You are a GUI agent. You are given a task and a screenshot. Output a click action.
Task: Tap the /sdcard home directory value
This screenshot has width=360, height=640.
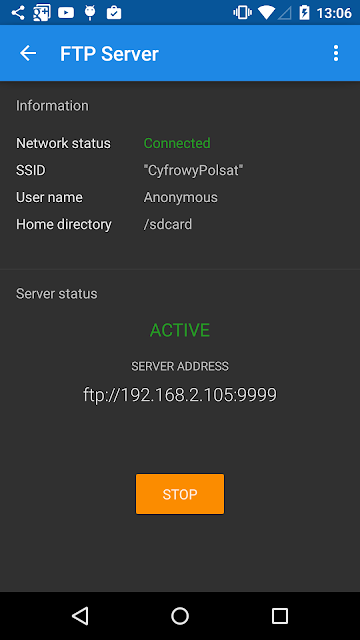168,224
